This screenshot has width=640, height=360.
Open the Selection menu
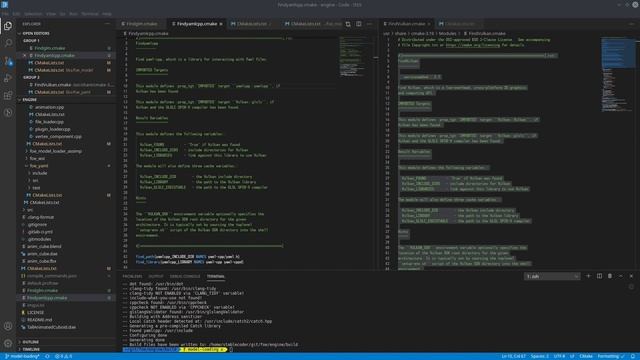click(33, 13)
